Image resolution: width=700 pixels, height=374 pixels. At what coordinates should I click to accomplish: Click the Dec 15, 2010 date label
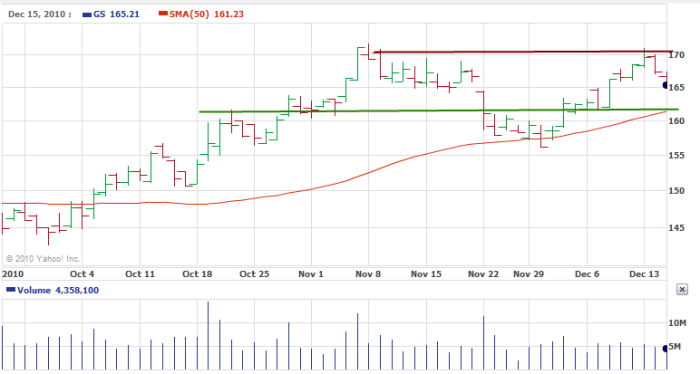(x=39, y=14)
